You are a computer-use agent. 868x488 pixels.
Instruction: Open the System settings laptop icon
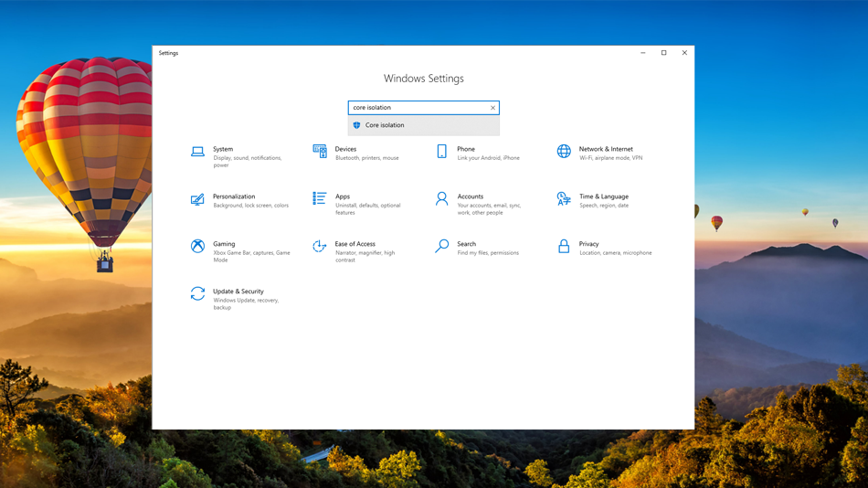[197, 152]
